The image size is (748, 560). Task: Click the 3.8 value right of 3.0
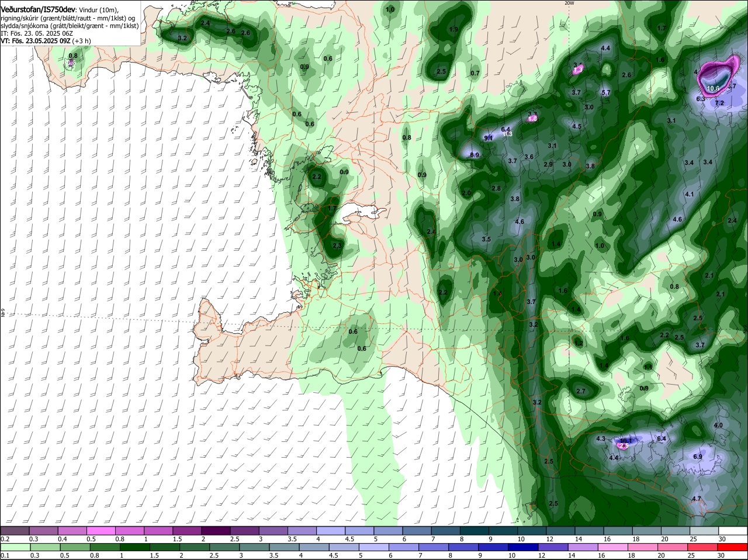[590, 166]
